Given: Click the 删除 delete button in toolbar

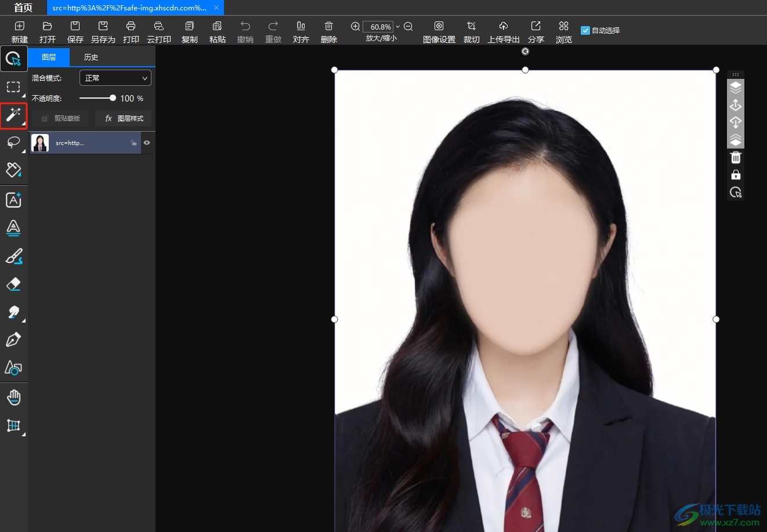Looking at the screenshot, I should click(x=329, y=32).
